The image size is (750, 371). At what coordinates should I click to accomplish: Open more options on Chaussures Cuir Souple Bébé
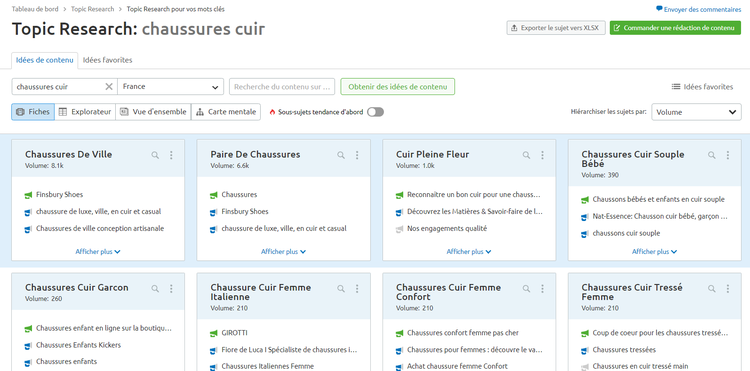728,155
